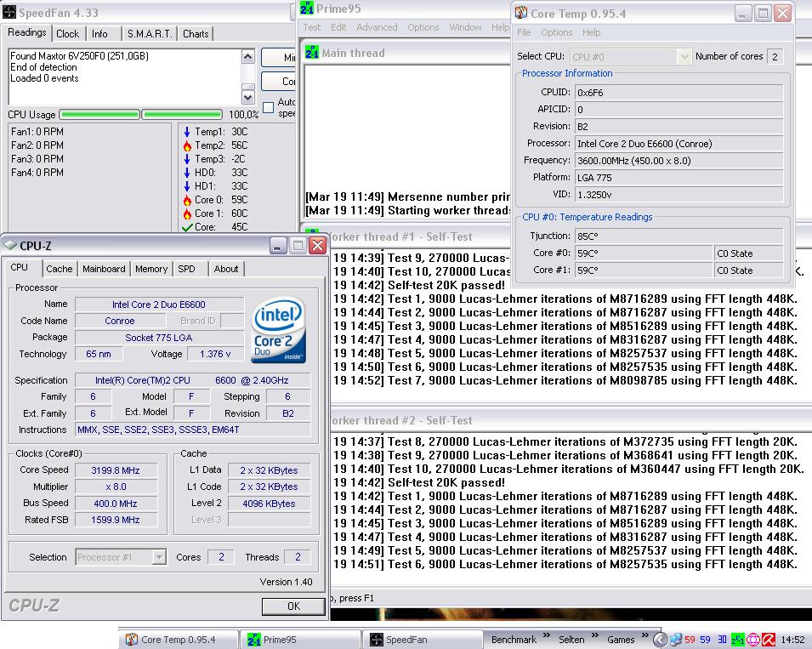
Task: Click the flame icon next to Core 0 in SpeedFan
Action: coord(187,200)
